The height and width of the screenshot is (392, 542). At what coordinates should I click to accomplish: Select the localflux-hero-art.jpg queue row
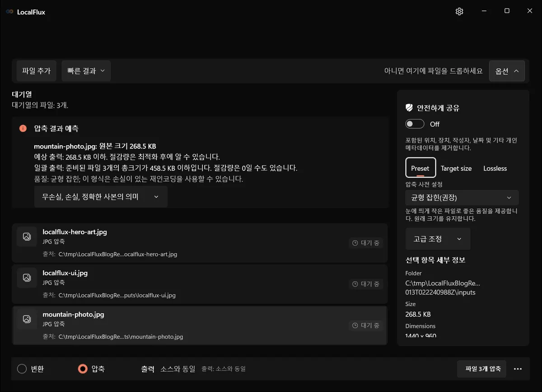coord(200,243)
